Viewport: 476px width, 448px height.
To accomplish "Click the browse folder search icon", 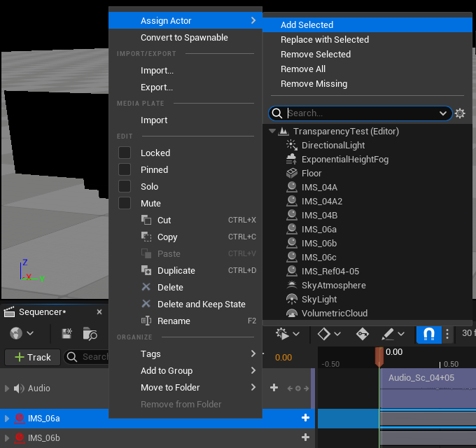I will pos(90,334).
